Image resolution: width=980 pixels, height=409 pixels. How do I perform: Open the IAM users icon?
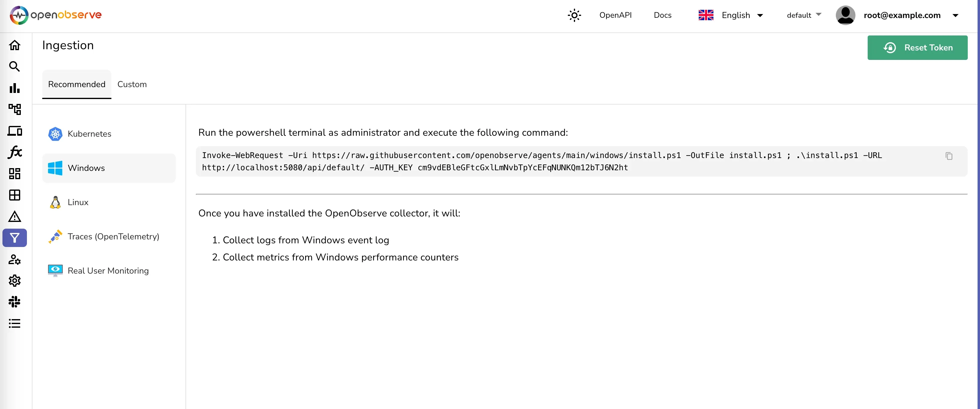tap(14, 260)
